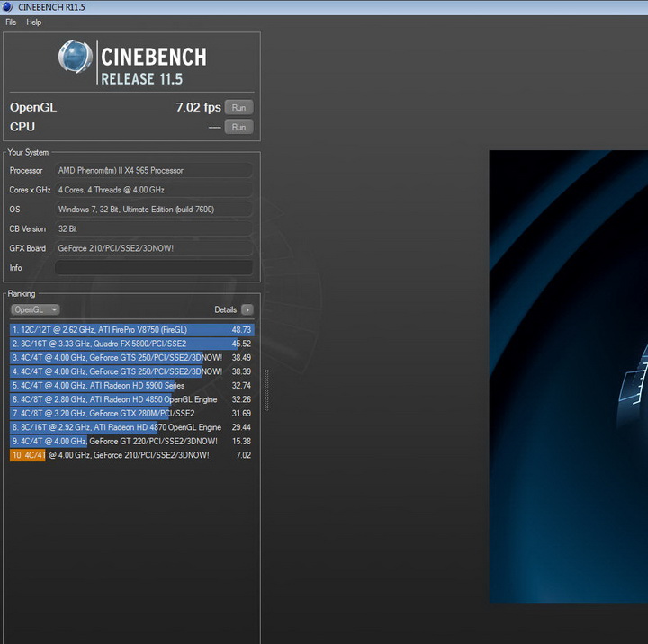Click the GFX Board GeForce 210 field

(153, 248)
